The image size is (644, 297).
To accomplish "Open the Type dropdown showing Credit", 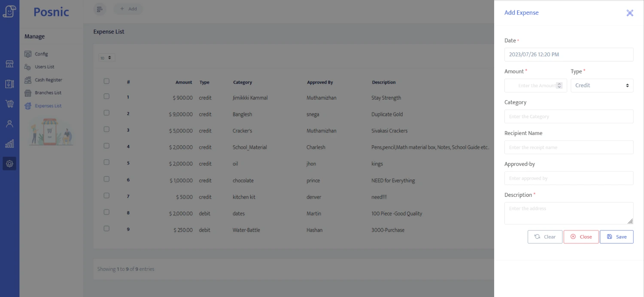I will point(601,86).
